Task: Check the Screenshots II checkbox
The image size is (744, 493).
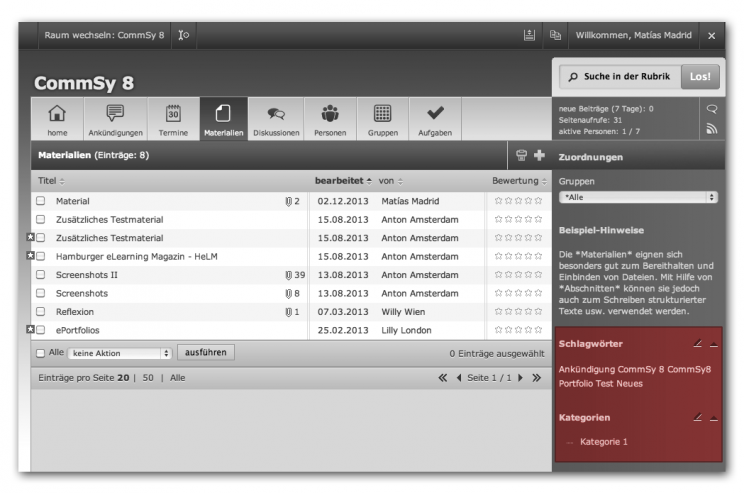Action: pos(41,275)
